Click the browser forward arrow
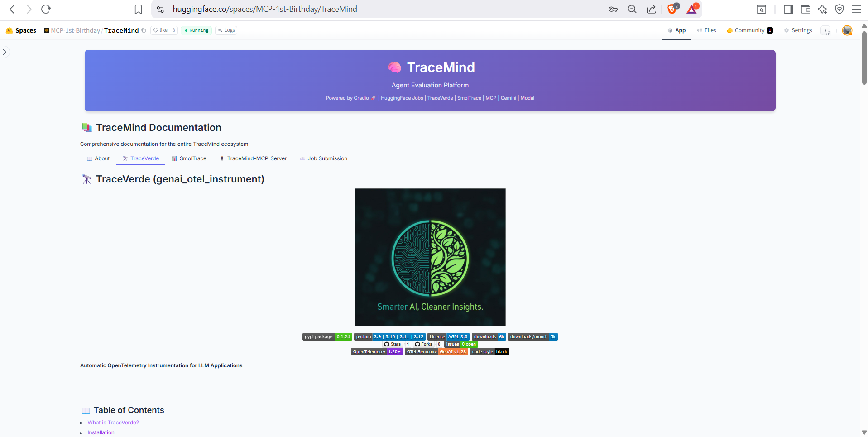Image resolution: width=868 pixels, height=437 pixels. (x=29, y=9)
